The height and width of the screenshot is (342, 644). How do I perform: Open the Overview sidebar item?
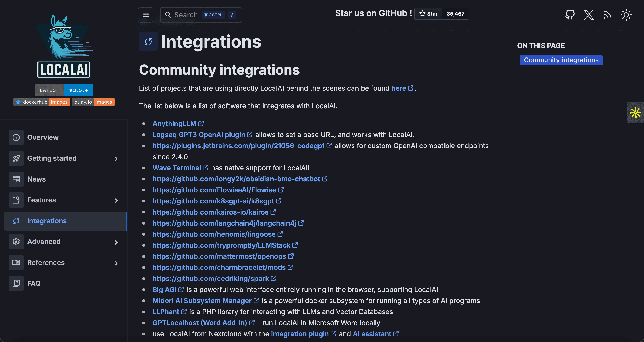(66, 137)
